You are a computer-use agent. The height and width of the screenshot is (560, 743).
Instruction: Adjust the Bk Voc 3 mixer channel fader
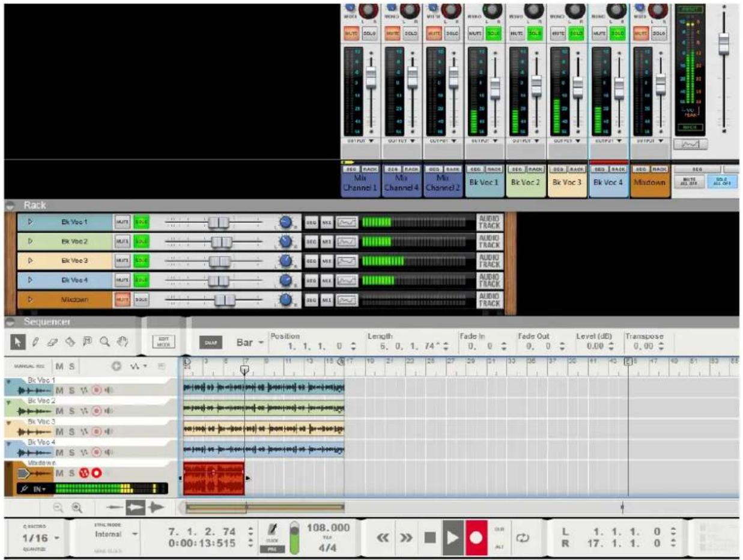click(578, 87)
